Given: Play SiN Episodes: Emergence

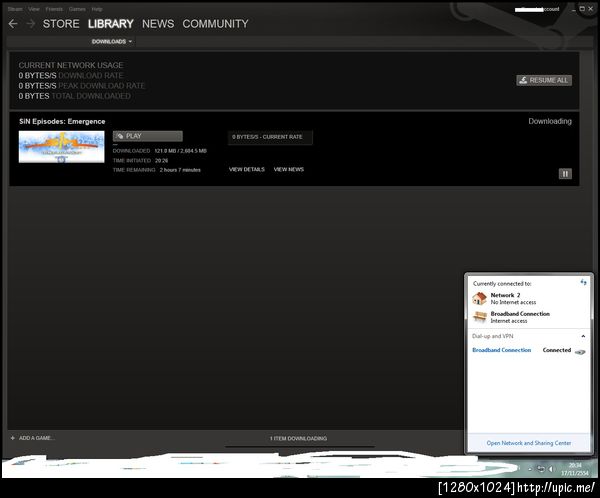Looking at the screenshot, I should click(148, 136).
